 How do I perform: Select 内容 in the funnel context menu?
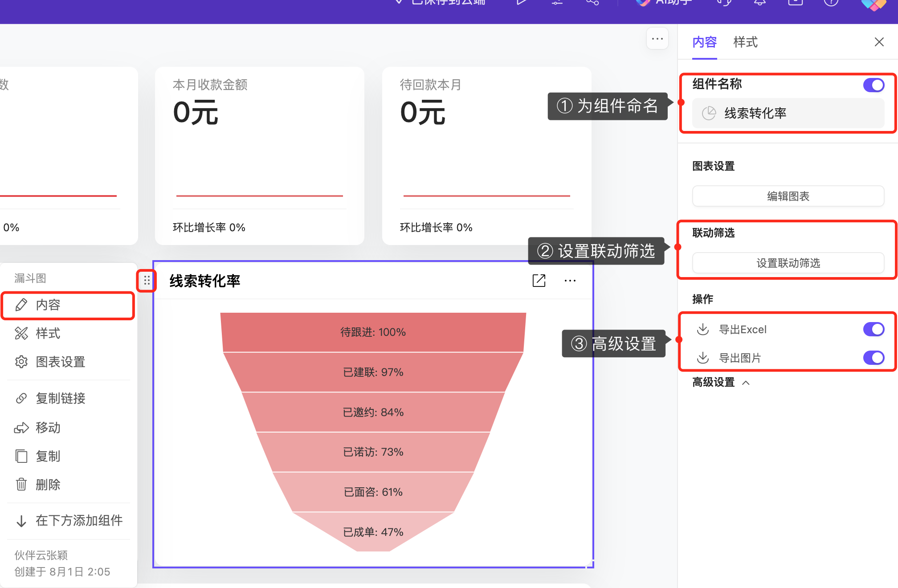click(x=68, y=305)
